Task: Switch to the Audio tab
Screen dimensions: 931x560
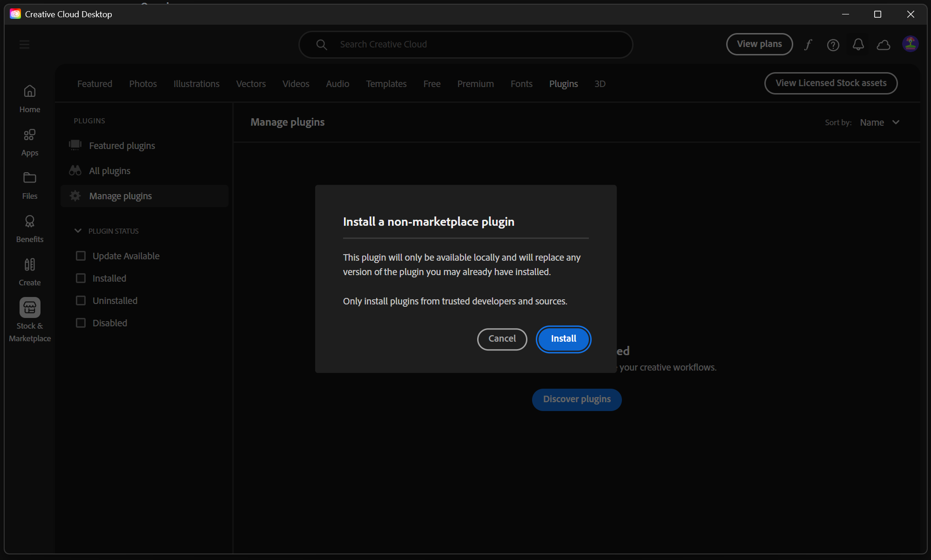Action: point(337,84)
